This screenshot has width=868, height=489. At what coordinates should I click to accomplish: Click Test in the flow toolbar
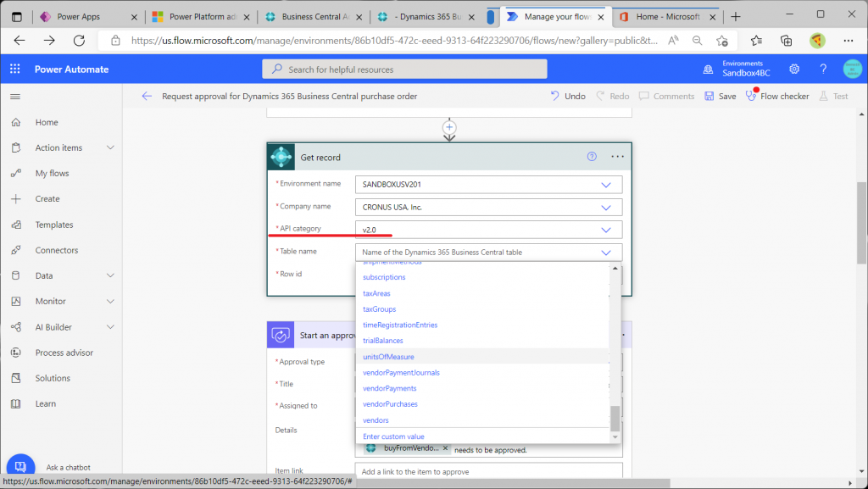click(834, 96)
